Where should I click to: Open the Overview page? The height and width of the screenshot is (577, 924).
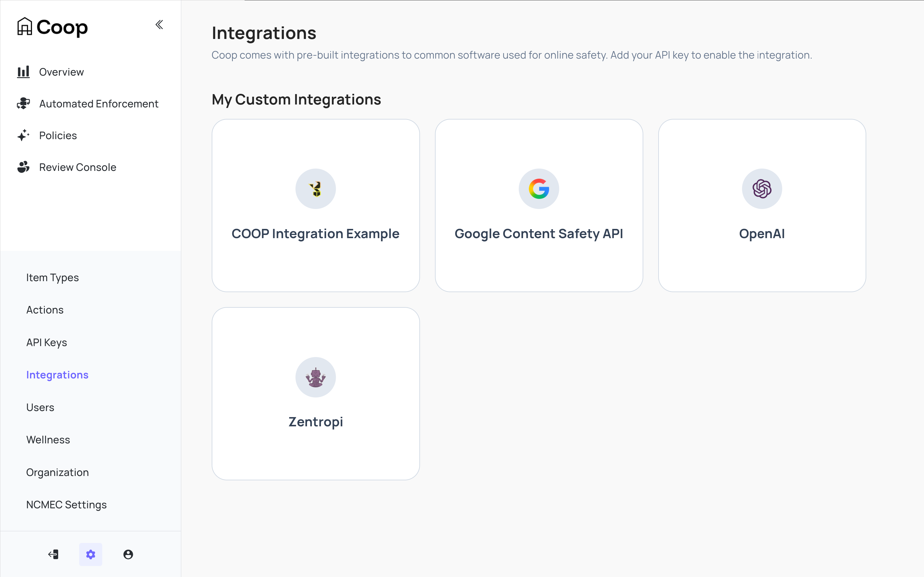(62, 72)
